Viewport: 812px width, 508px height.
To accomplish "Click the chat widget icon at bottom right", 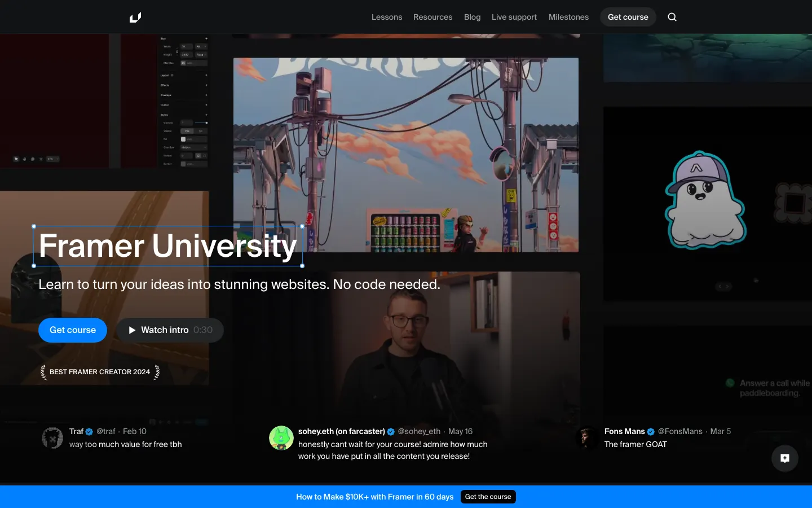I will [x=784, y=458].
